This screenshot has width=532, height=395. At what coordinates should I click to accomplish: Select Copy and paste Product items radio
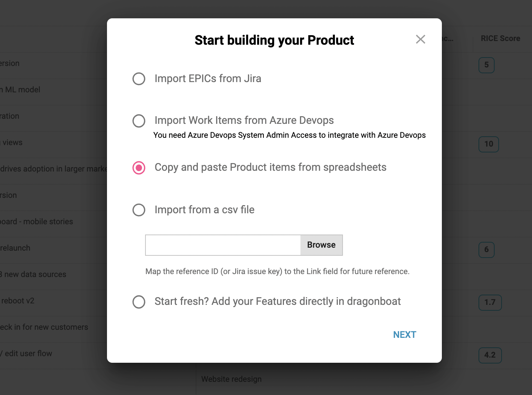click(x=139, y=168)
